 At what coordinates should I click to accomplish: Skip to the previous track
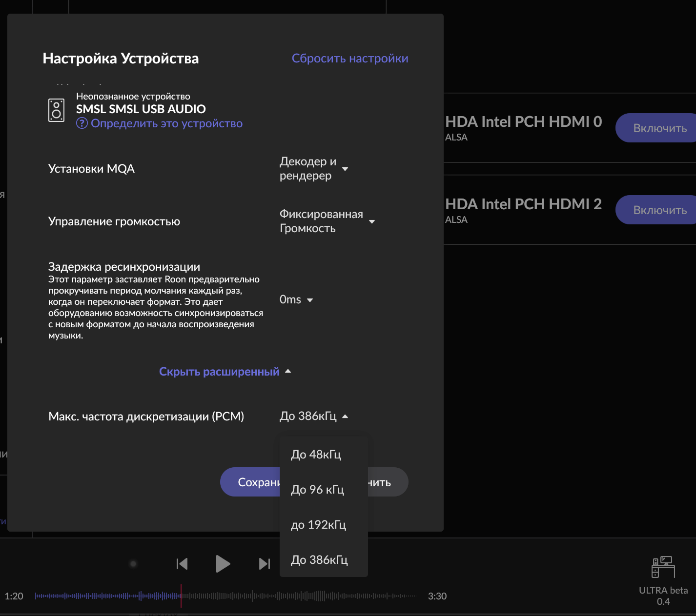point(182,564)
